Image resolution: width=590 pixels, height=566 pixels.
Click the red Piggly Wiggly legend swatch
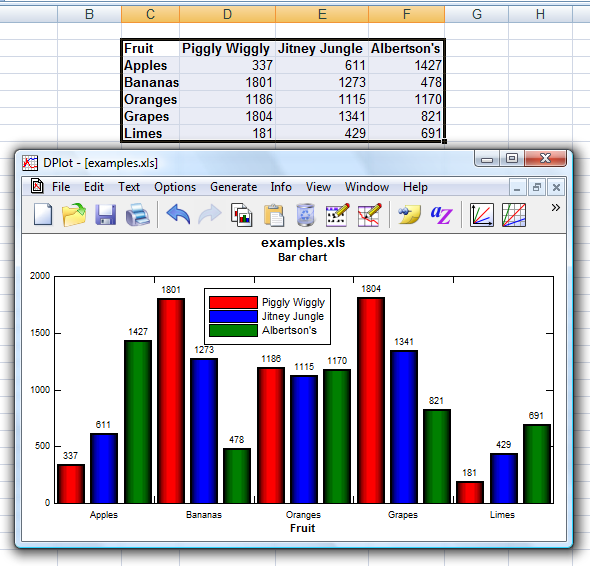(233, 303)
